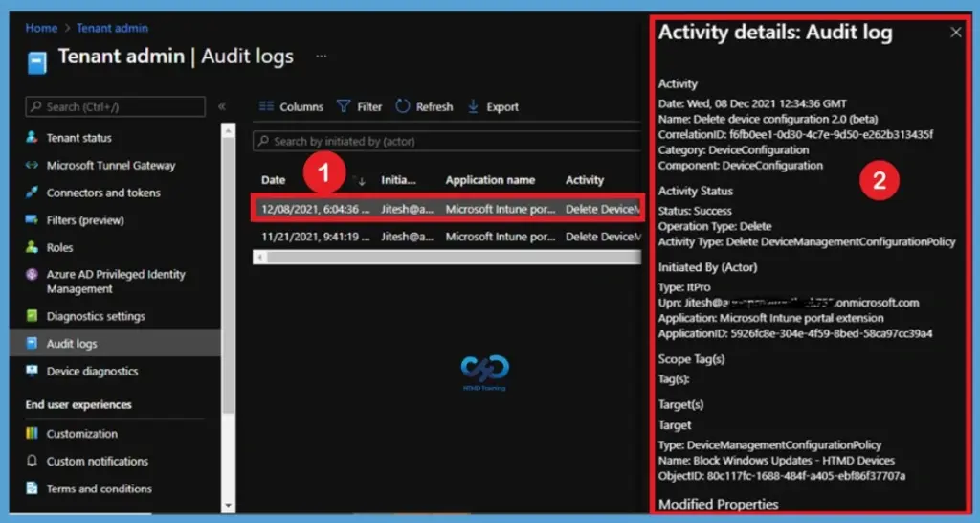Click the Date column sort arrow
The width and height of the screenshot is (980, 523).
pos(361,181)
